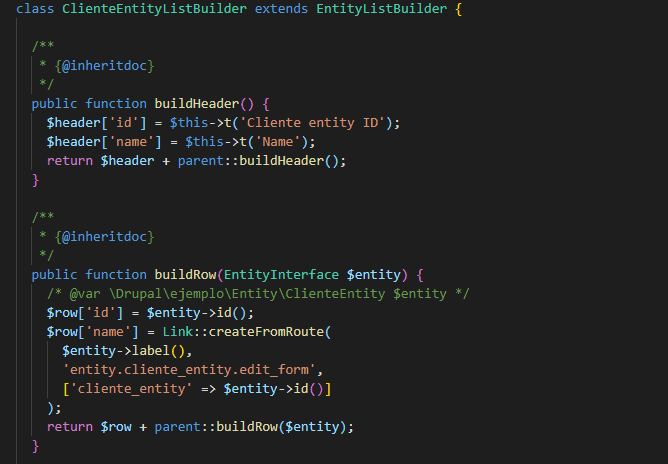
Task: Click Link::createFromRoute call
Action: (243, 331)
